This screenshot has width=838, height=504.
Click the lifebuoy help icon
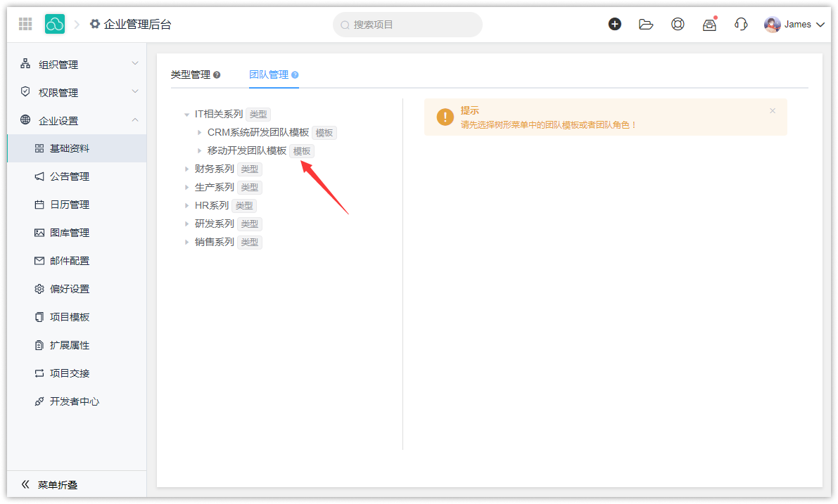tap(678, 25)
